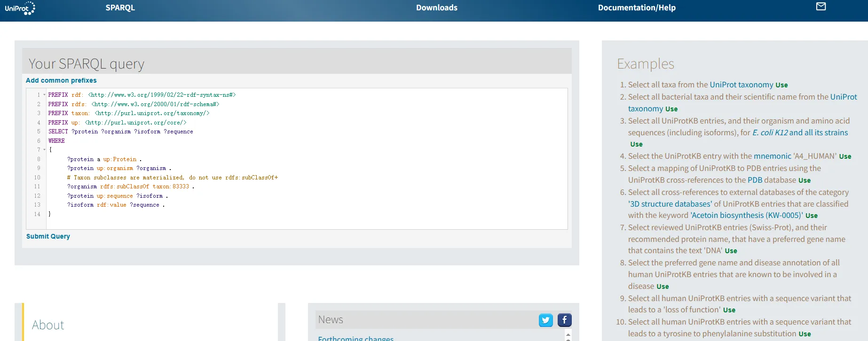Collapse the code block at line 7
Image resolution: width=868 pixels, height=341 pixels.
click(45, 150)
